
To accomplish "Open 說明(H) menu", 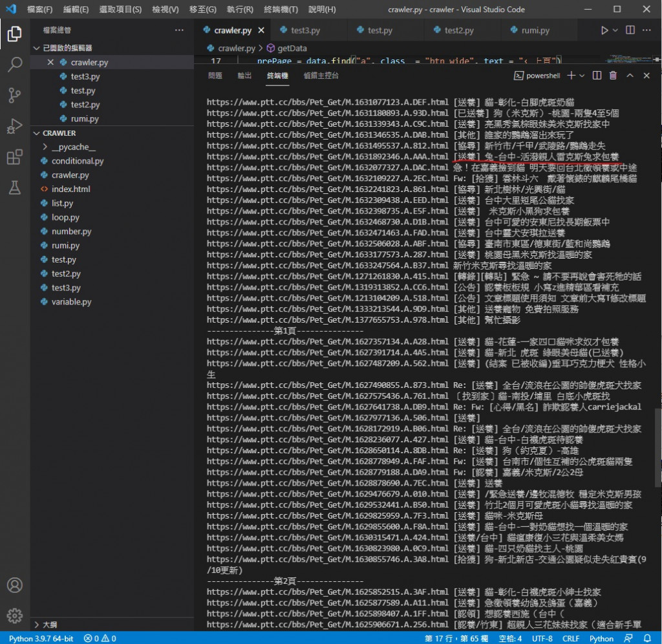I will (x=322, y=9).
